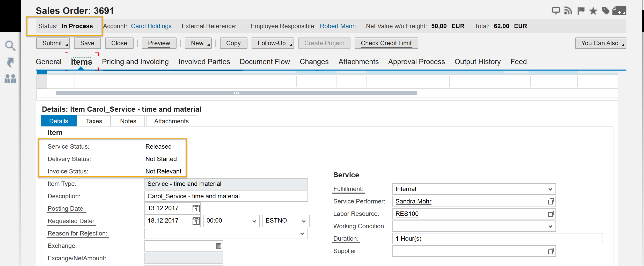Click the horizontal scrollbar of items table
Screen dimensions: 644x266
(236, 93)
